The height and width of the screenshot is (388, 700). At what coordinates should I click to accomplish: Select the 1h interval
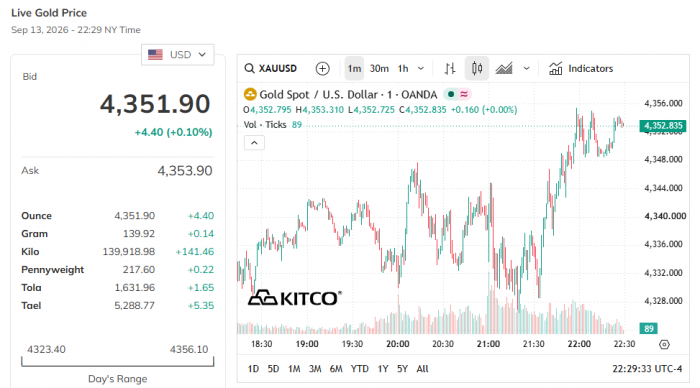tap(403, 69)
